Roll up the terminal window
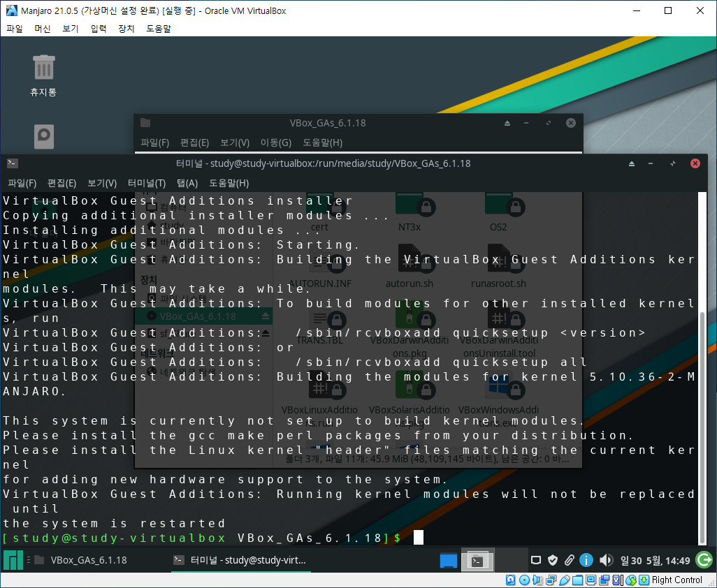717x588 pixels. pos(632,163)
